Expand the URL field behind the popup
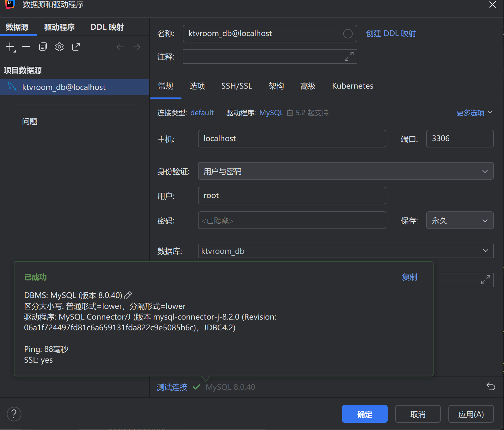Viewport: 504px width, 430px height. coord(486,280)
